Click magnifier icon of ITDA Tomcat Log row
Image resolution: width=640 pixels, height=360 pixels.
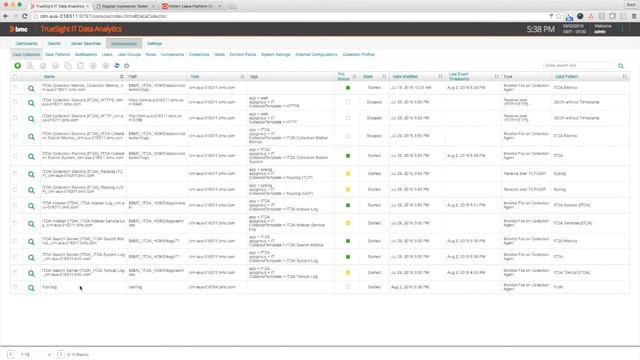(x=31, y=273)
